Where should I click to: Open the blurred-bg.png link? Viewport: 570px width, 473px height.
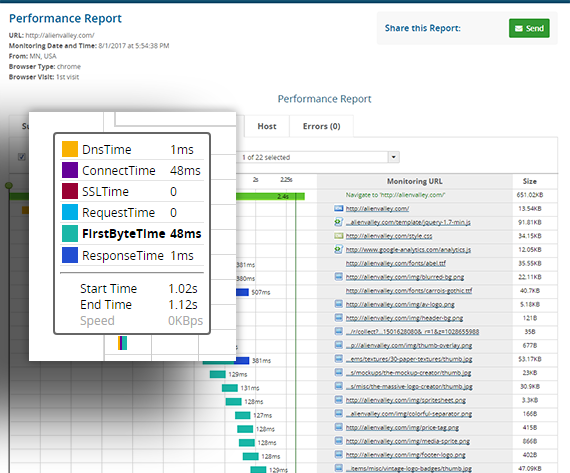coord(405,277)
